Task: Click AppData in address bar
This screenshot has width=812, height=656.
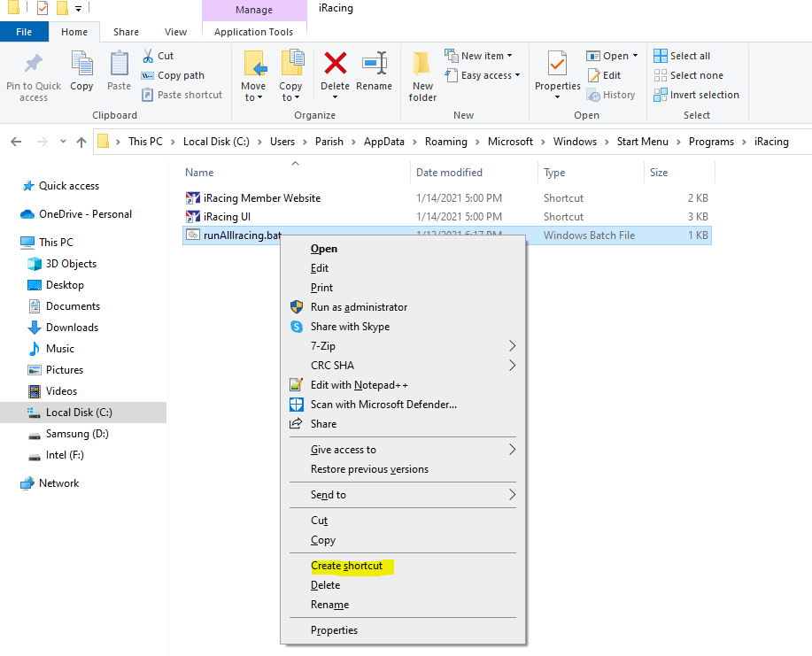Action: 383,142
